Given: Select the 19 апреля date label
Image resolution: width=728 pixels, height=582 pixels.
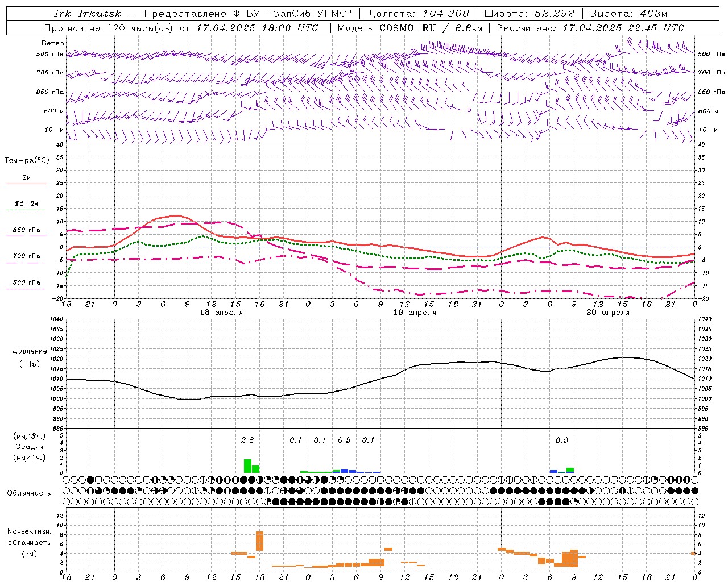Looking at the screenshot, I should [415, 313].
